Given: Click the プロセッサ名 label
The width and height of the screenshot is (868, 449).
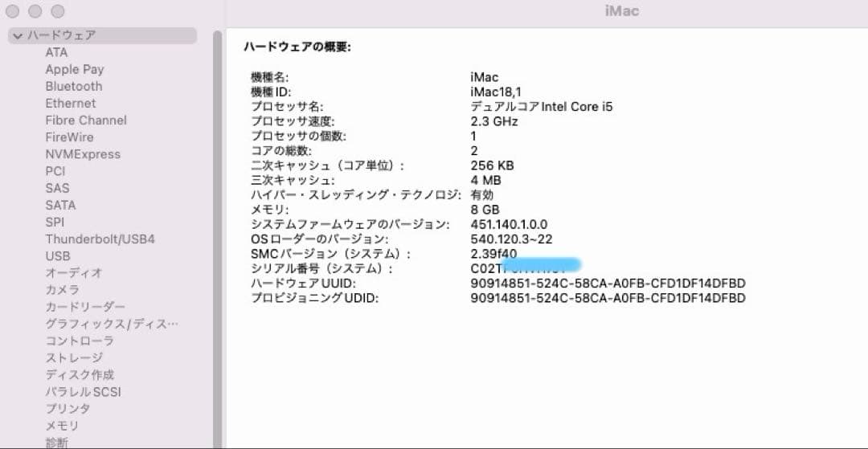Looking at the screenshot, I should pos(287,107).
